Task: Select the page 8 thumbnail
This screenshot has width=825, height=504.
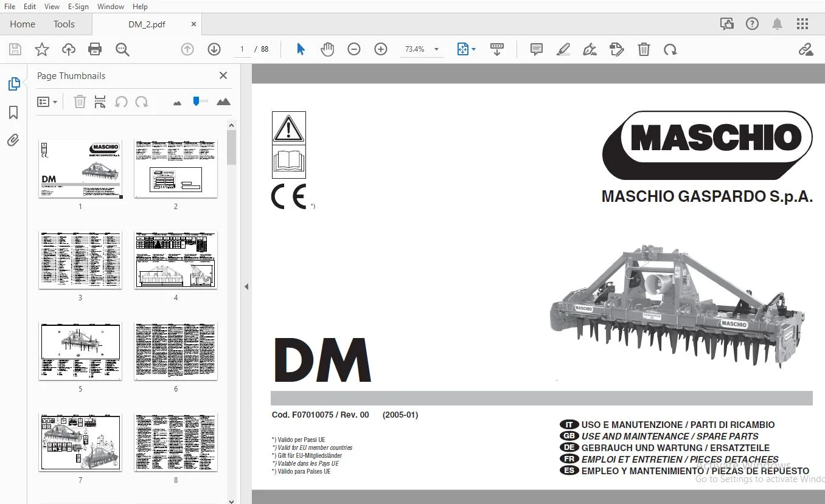Action: click(176, 442)
